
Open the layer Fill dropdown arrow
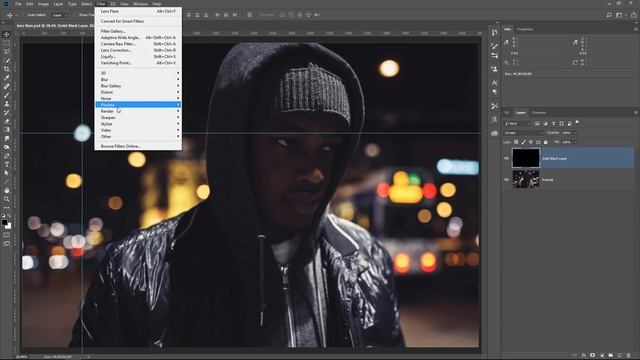[x=575, y=142]
